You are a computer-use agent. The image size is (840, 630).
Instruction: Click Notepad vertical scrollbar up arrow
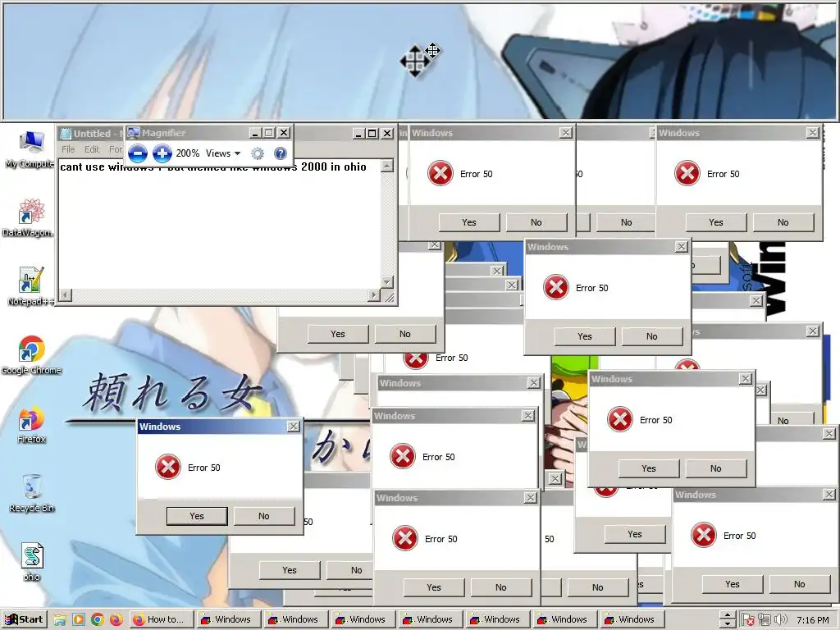pos(387,166)
